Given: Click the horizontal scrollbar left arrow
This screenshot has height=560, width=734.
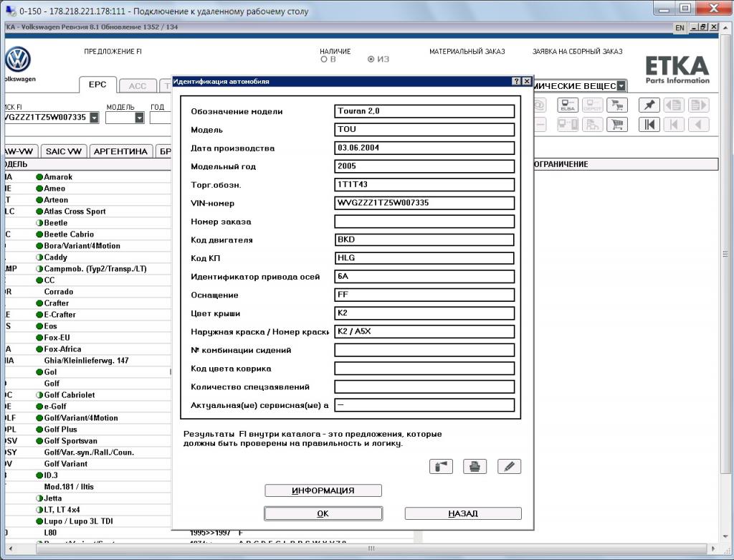Looking at the screenshot, I should pos(10,549).
